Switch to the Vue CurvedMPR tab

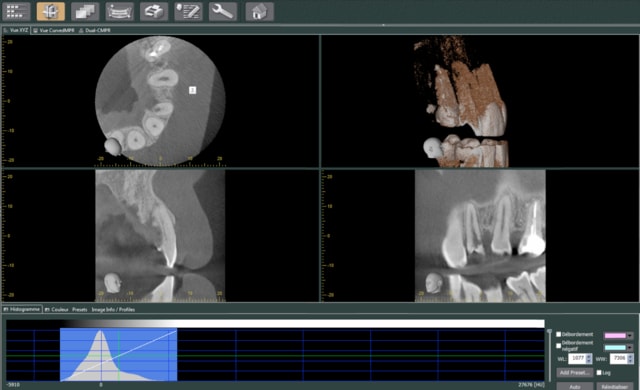click(54, 30)
